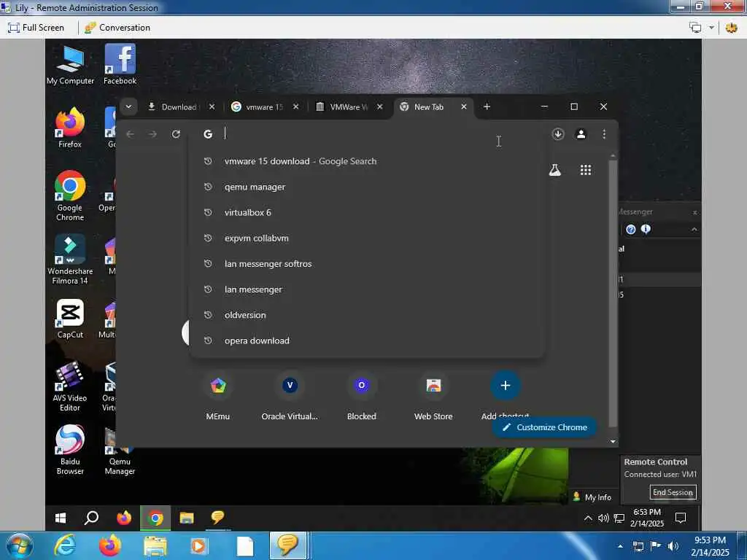747x560 pixels.
Task: Collapse the messenger panel chevron
Action: pyautogui.click(x=694, y=230)
